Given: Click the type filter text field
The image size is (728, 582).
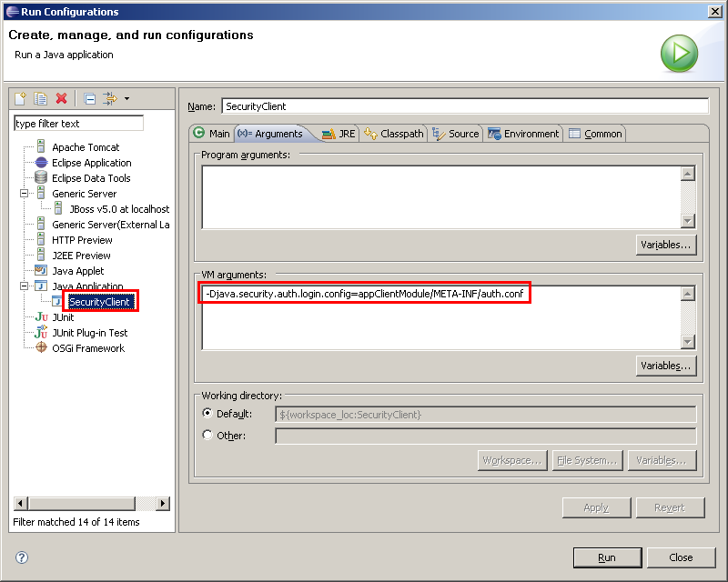Looking at the screenshot, I should (78, 124).
